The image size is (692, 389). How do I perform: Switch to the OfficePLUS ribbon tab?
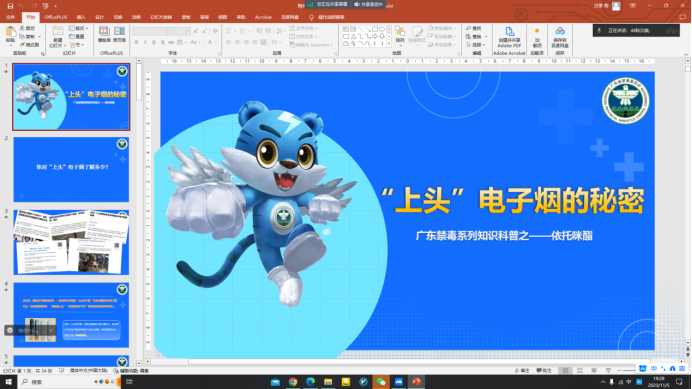pos(56,17)
